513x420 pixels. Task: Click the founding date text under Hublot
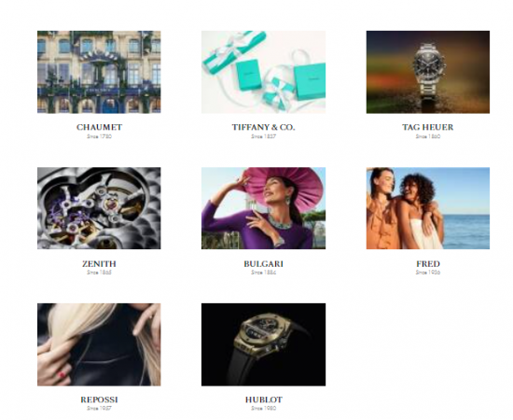(x=263, y=408)
